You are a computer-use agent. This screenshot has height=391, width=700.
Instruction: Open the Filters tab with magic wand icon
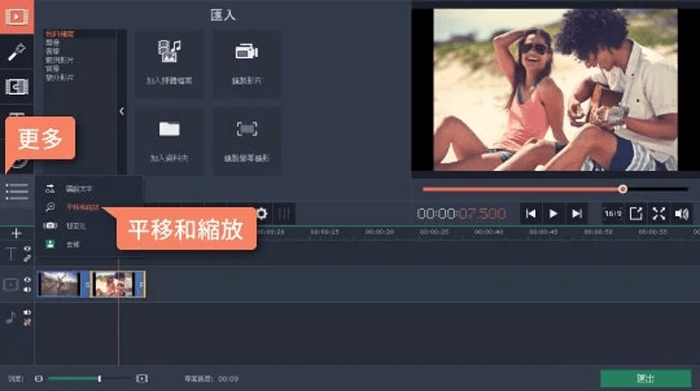click(x=17, y=52)
